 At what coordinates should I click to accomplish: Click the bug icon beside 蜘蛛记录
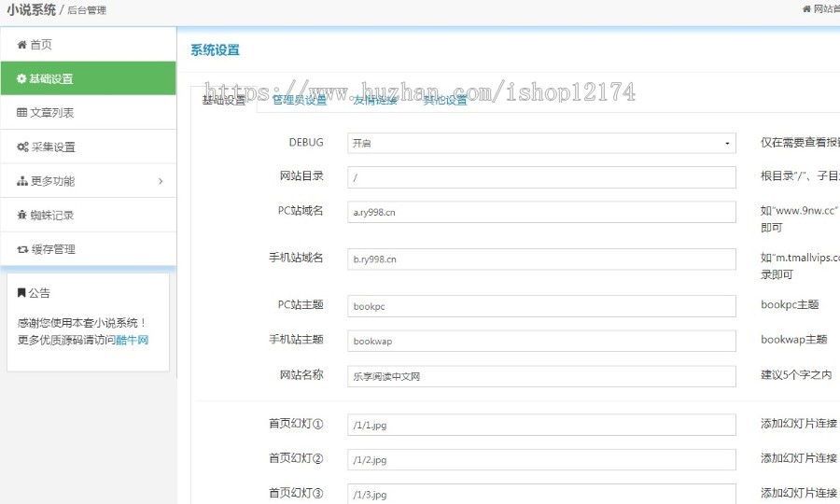pyautogui.click(x=22, y=215)
